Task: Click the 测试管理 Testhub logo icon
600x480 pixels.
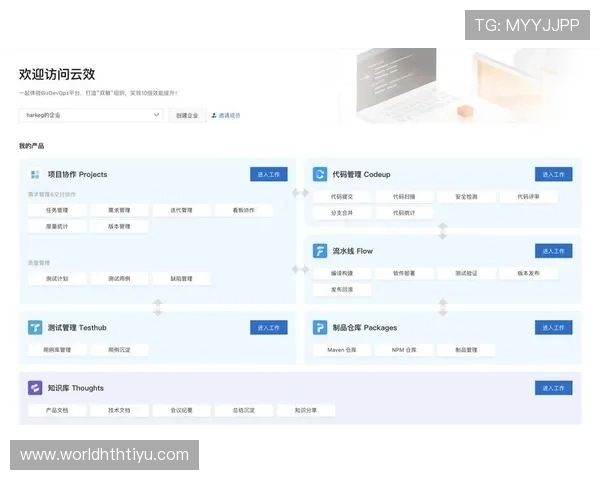Action: point(35,328)
